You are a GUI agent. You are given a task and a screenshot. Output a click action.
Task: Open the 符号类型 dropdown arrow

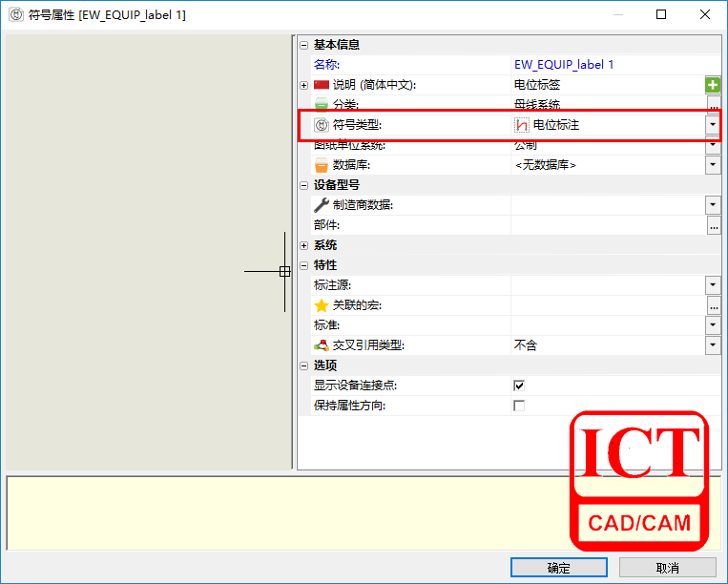713,125
